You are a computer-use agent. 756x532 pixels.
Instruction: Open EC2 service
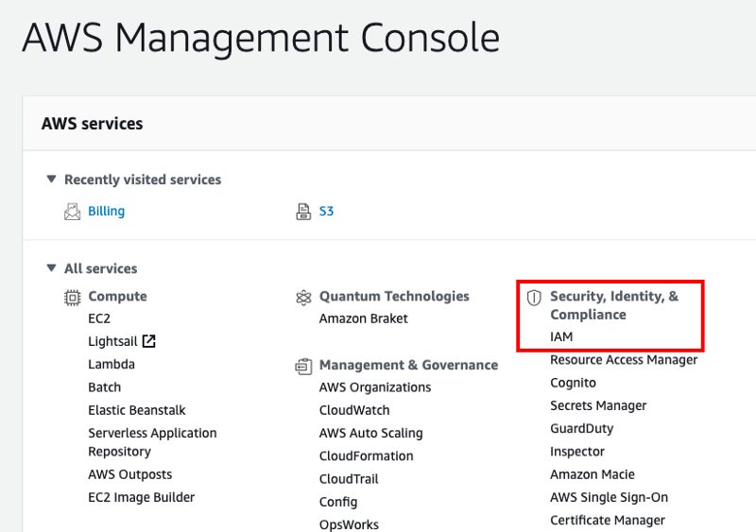coord(99,318)
